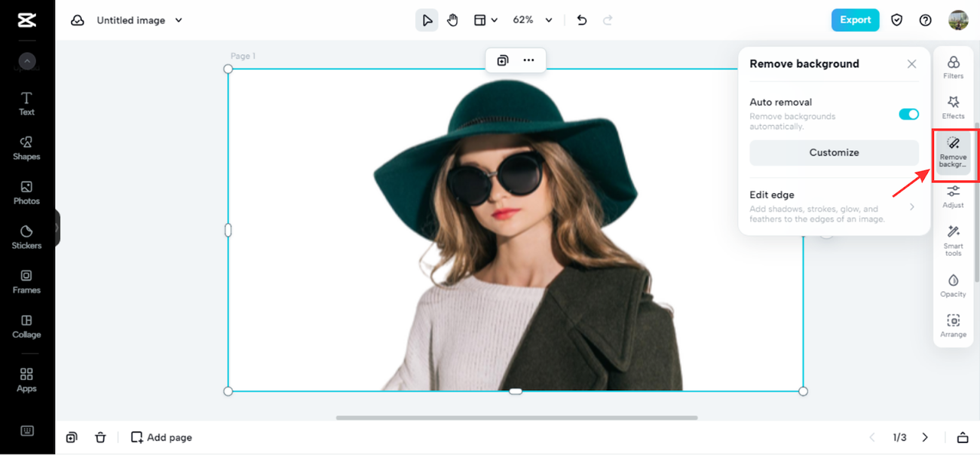Viewport: 980px width, 456px height.
Task: Click the Export button
Action: [x=855, y=20]
